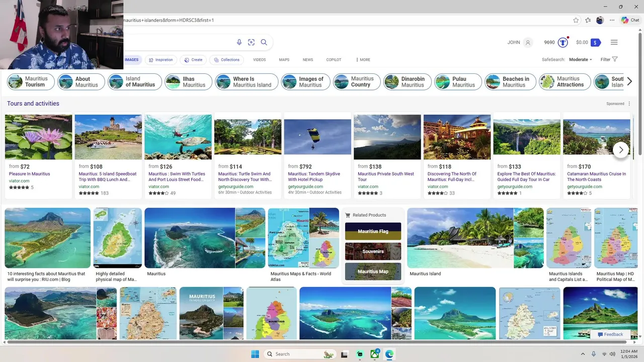Open the Collections tab
Viewport: 644px width, 362px height.
click(x=226, y=60)
